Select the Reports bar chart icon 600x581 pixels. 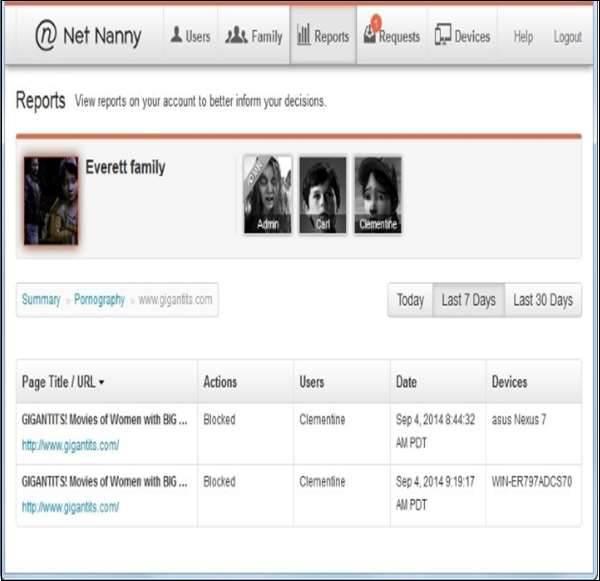[303, 37]
